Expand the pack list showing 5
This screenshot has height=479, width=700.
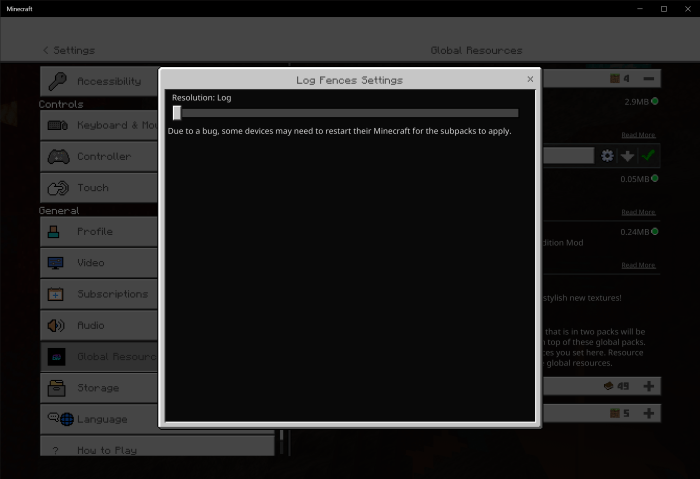point(649,413)
